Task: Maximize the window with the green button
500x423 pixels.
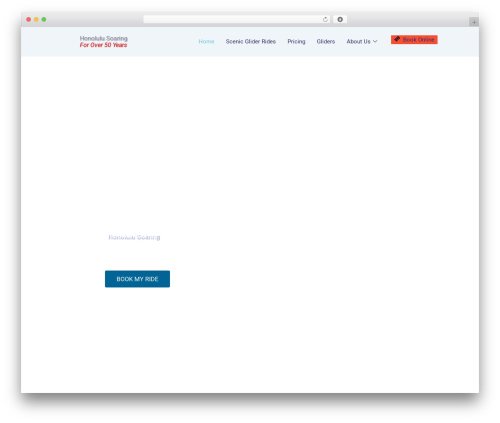Action: coord(44,19)
